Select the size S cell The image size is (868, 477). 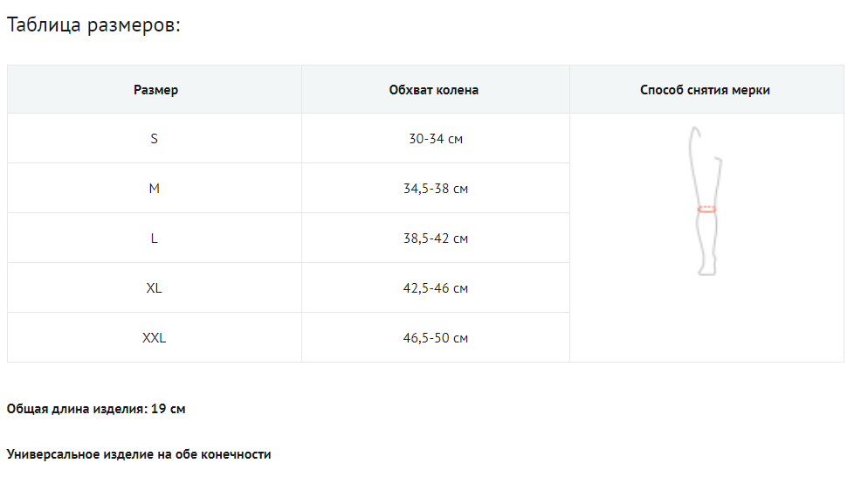coord(155,139)
